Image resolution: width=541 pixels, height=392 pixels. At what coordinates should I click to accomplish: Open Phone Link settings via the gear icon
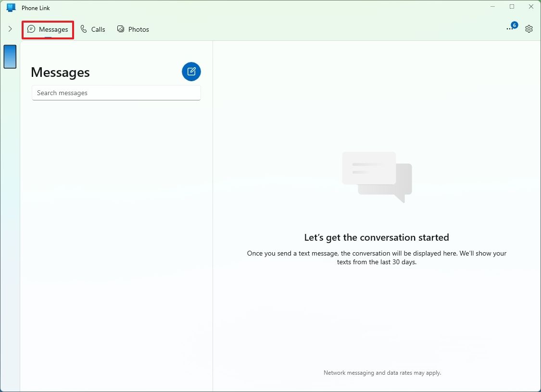(529, 28)
